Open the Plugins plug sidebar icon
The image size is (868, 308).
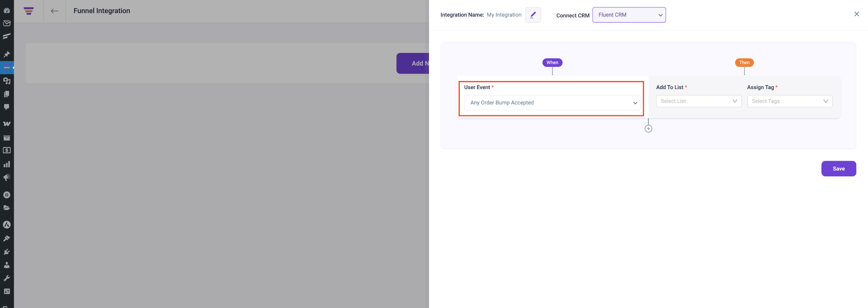click(7, 252)
